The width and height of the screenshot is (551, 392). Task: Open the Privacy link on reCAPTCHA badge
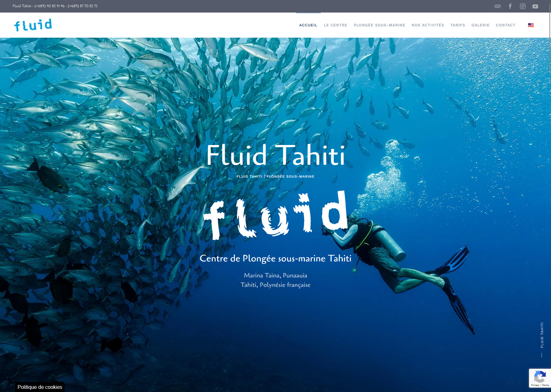pos(535,385)
